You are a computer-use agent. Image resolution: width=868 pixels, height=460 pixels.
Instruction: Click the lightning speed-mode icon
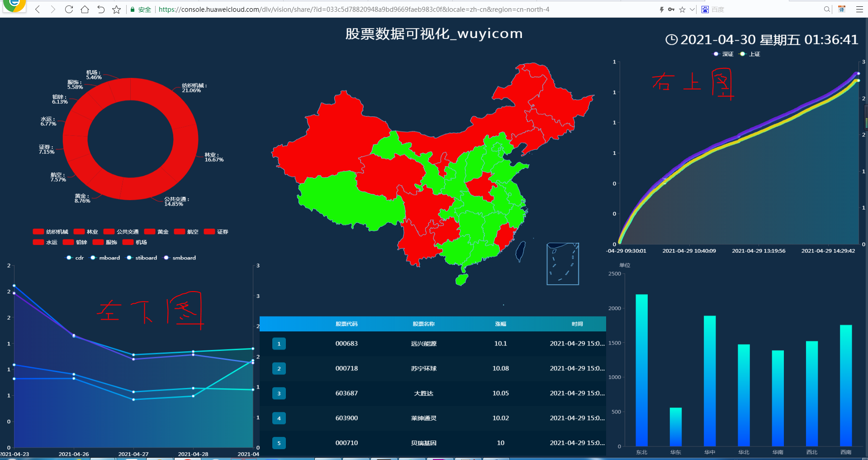point(662,9)
